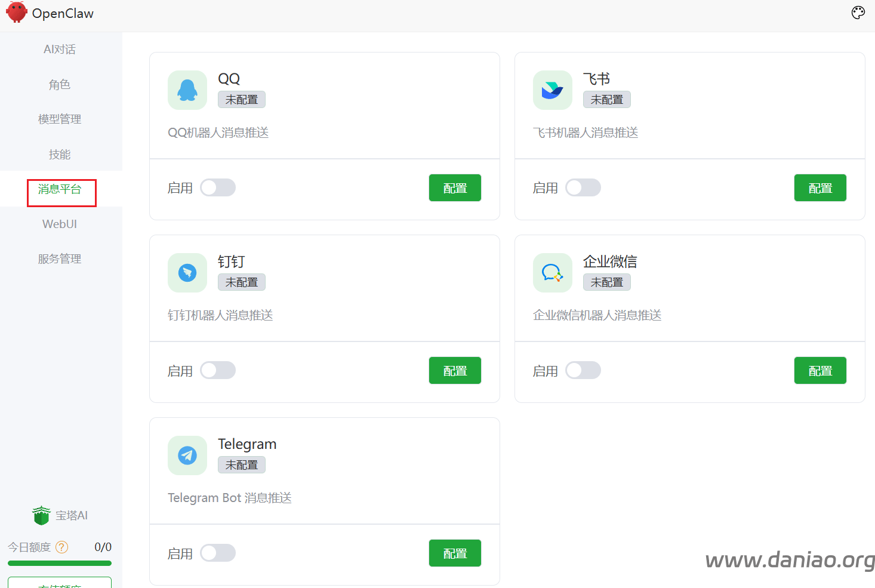Click the daily quota help icon
This screenshot has width=875, height=588.
[x=62, y=547]
